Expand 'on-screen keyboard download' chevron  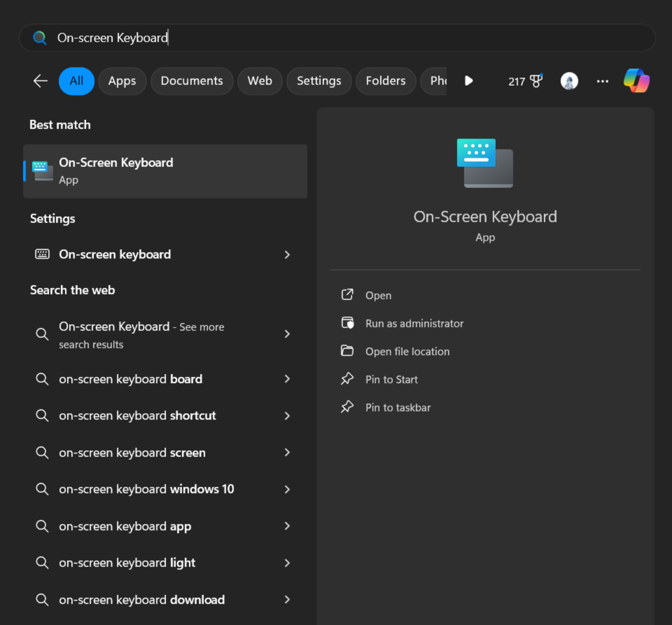click(287, 600)
